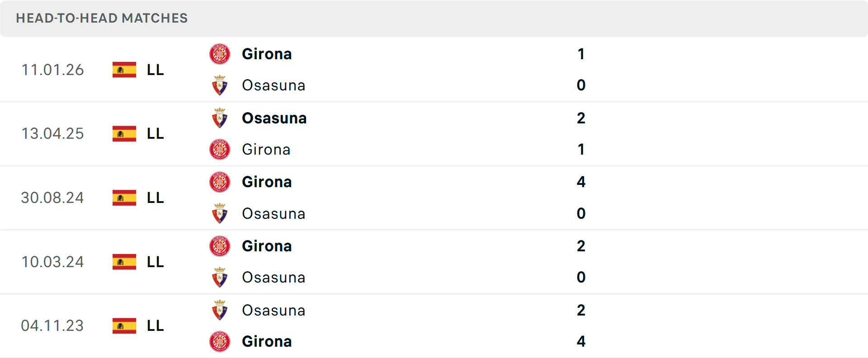Select the date 11.01.26

point(52,70)
